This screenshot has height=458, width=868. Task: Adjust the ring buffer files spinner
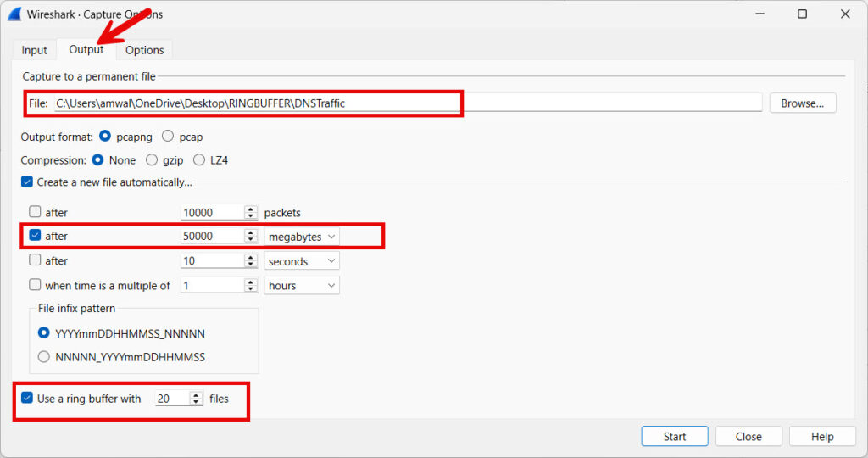pos(197,399)
